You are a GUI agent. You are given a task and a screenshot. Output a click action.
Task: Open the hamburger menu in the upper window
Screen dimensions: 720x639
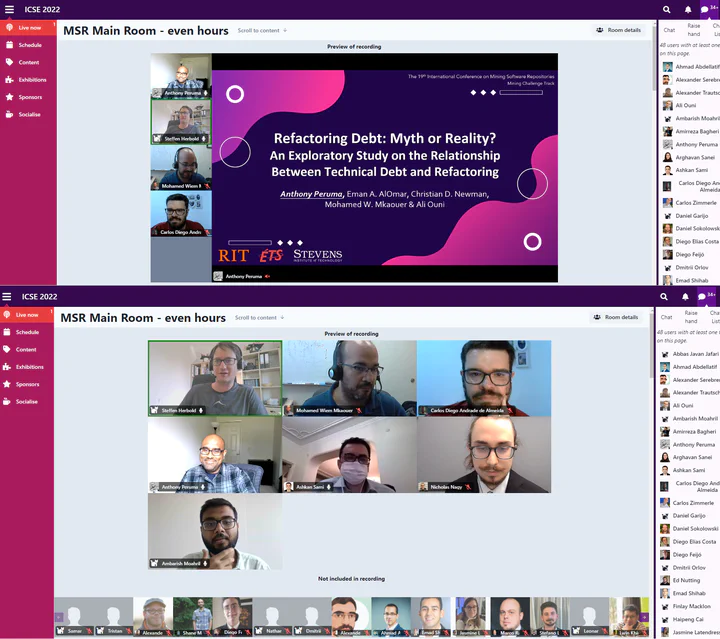point(7,9)
